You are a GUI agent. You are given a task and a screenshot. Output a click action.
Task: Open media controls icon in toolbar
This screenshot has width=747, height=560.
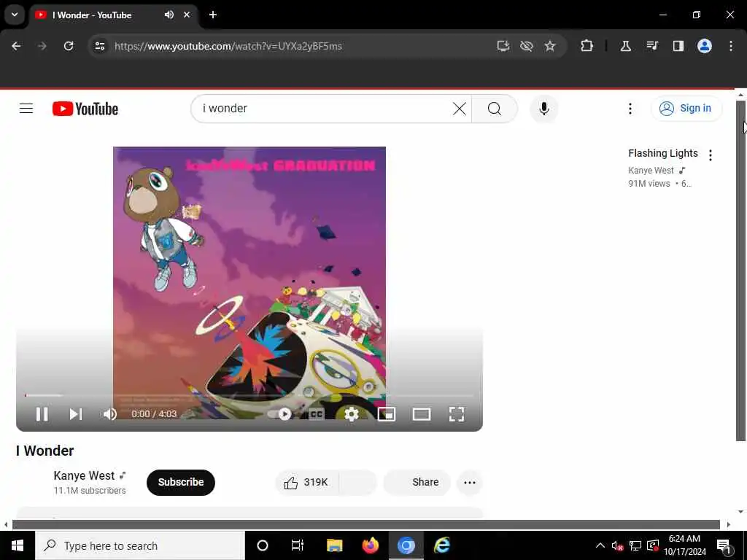[x=651, y=46]
